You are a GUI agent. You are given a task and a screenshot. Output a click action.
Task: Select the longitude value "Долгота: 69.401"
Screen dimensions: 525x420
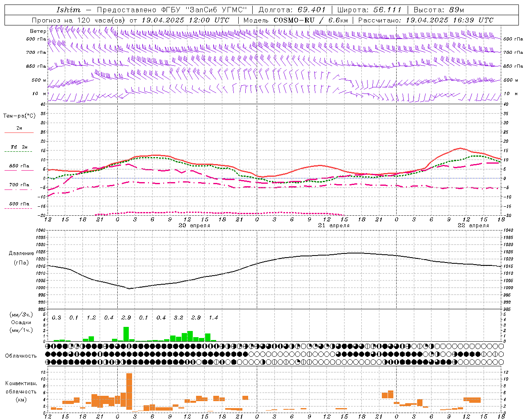point(292,10)
